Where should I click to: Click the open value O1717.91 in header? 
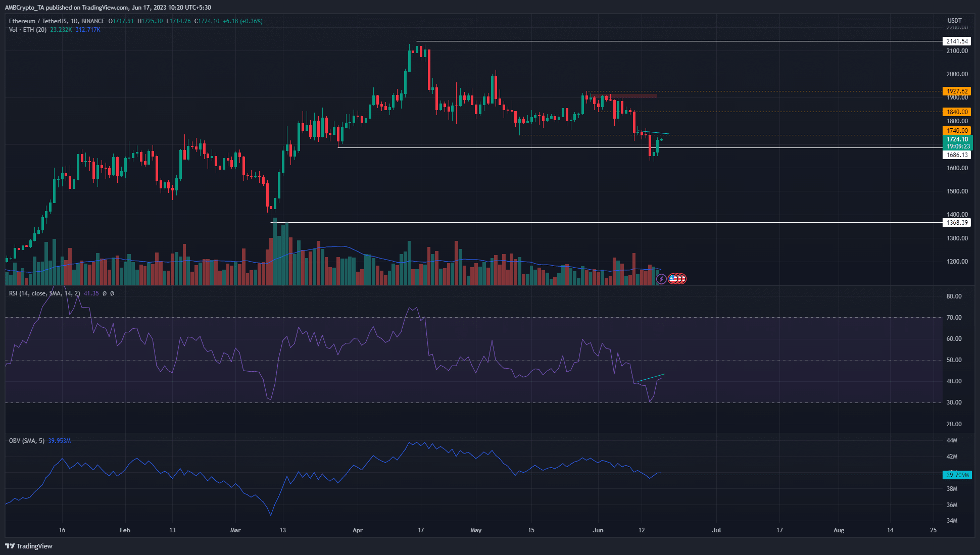point(121,21)
